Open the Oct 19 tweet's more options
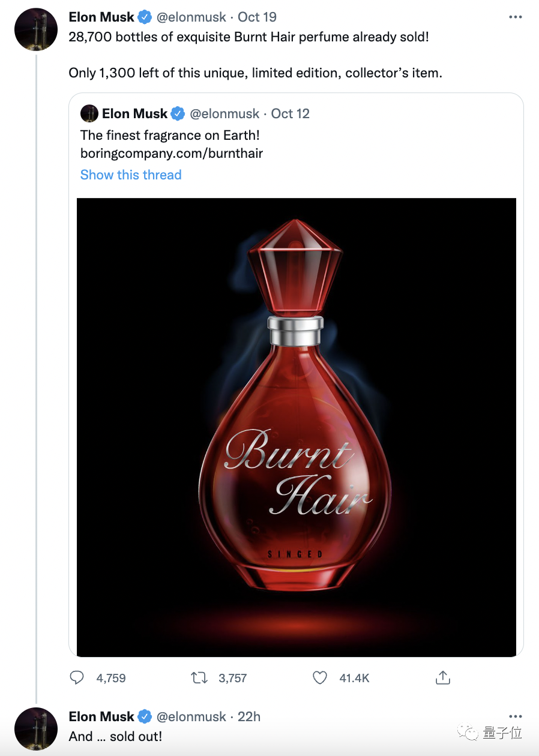The height and width of the screenshot is (756, 539). pos(515,17)
